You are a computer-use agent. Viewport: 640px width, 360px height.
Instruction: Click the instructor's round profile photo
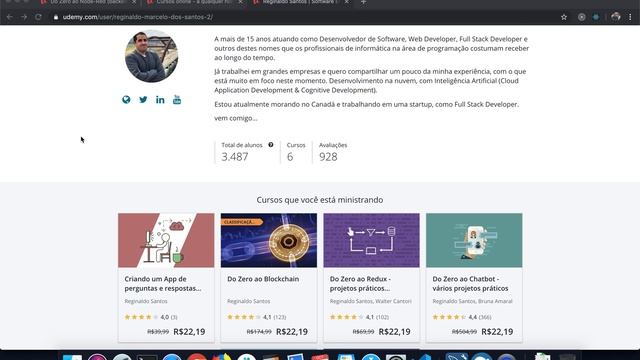[151, 56]
